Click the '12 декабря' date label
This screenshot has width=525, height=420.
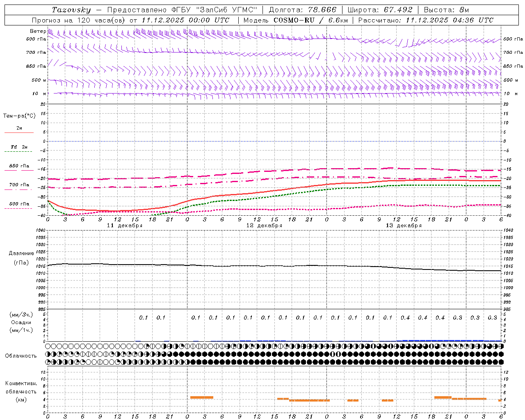coord(264,226)
